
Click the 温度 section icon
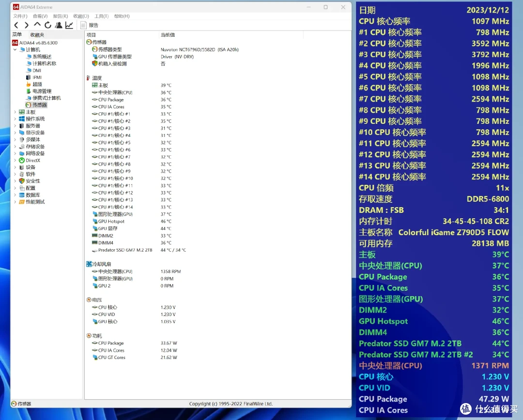(x=89, y=78)
